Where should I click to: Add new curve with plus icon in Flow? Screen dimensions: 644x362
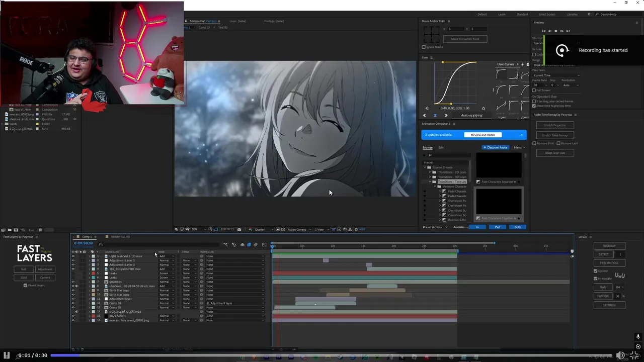pyautogui.click(x=522, y=64)
